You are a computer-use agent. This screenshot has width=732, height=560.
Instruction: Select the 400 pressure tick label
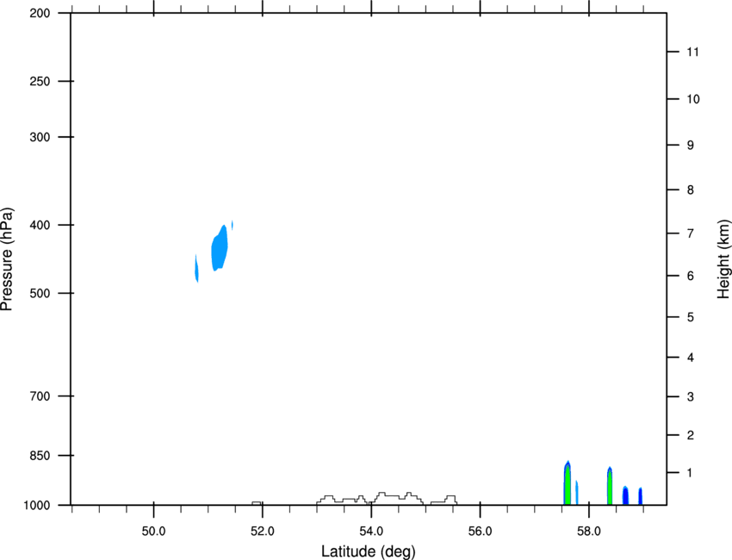pyautogui.click(x=40, y=225)
